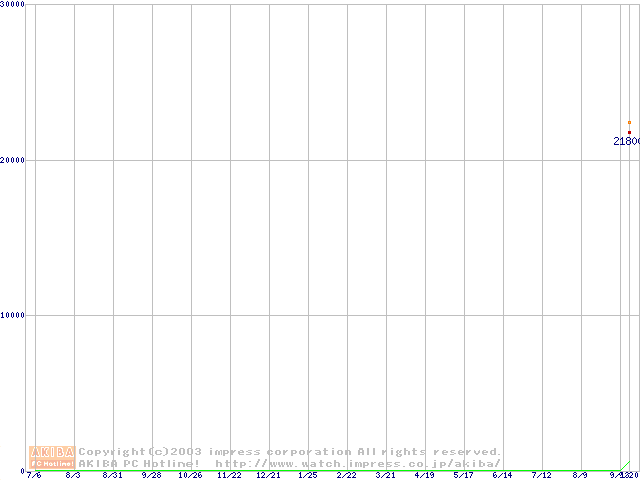Click the 7/6 date label

pos(35,476)
